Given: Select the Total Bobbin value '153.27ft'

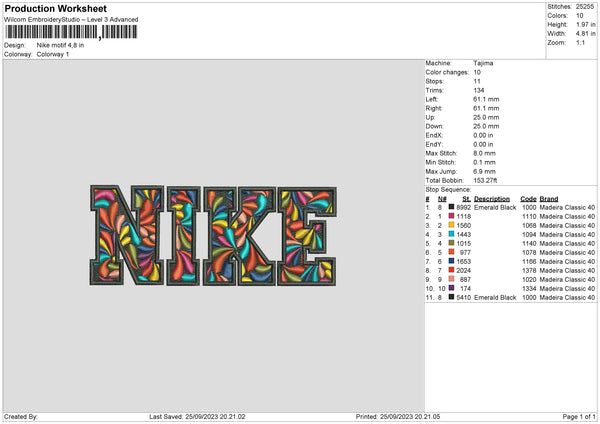Looking at the screenshot, I should pos(485,181).
